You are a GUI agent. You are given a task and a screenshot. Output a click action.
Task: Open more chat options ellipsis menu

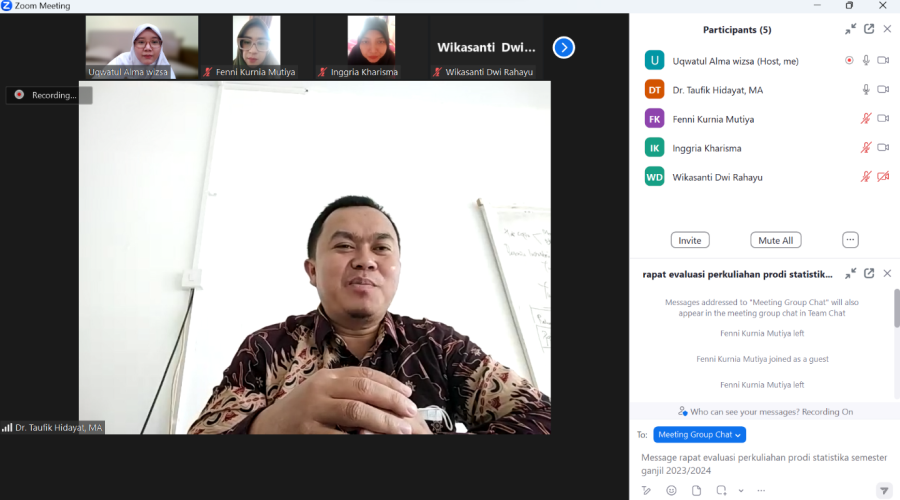(760, 490)
